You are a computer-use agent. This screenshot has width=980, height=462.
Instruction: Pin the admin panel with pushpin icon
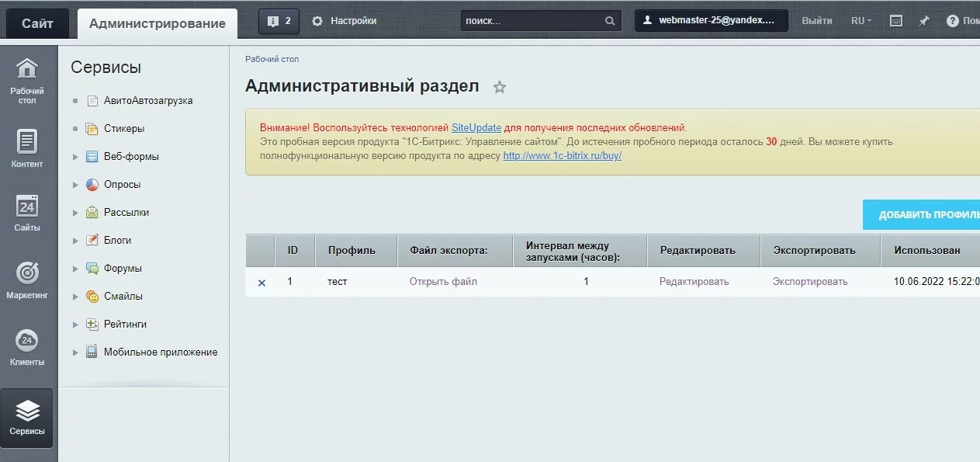point(923,21)
